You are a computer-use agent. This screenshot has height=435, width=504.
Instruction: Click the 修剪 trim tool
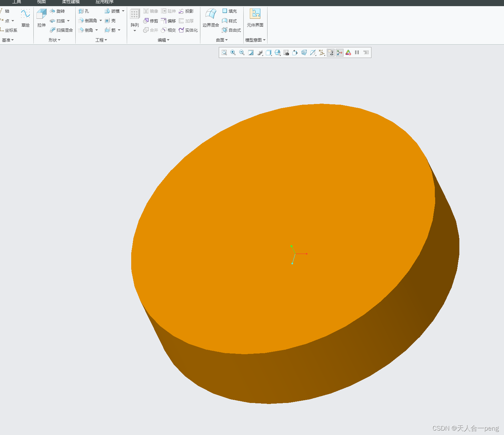point(151,21)
